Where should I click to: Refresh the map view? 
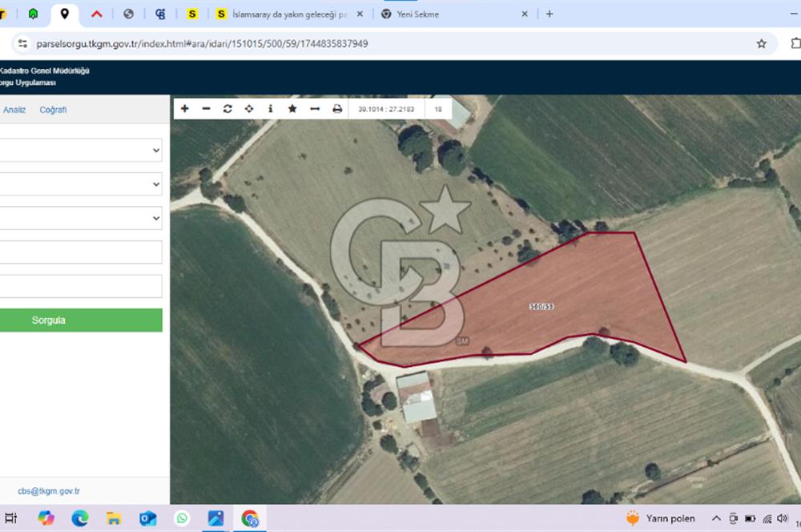tap(227, 108)
